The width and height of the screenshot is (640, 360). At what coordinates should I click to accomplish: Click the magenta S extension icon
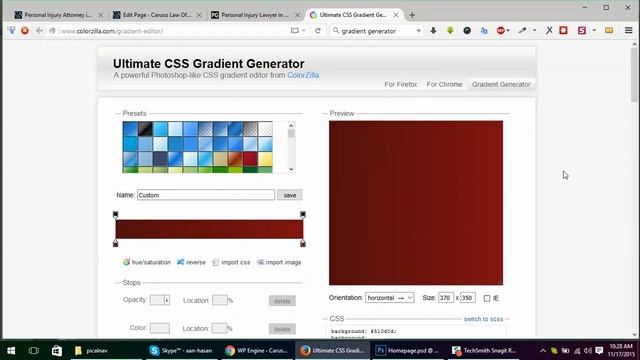pyautogui.click(x=582, y=31)
